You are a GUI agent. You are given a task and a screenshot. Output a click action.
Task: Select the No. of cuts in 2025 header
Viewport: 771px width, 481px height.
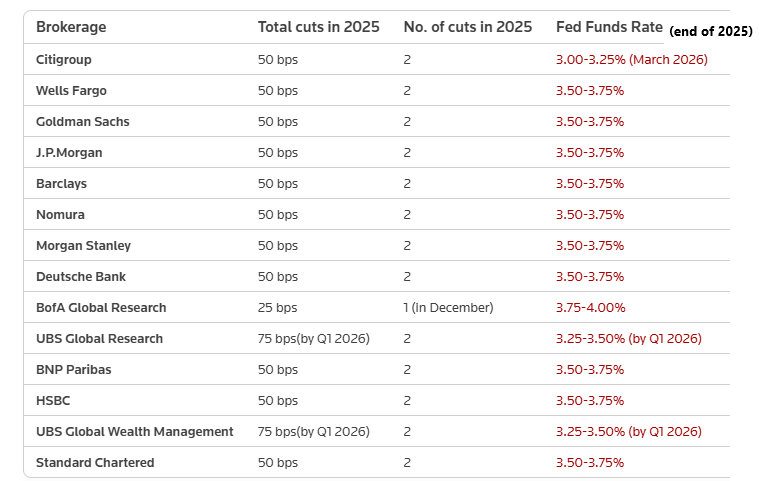[467, 27]
